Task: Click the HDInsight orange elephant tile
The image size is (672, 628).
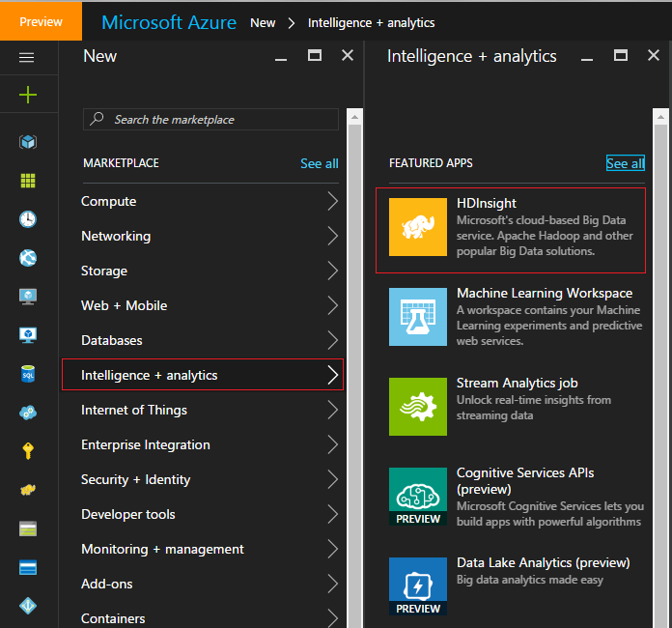Action: click(418, 227)
